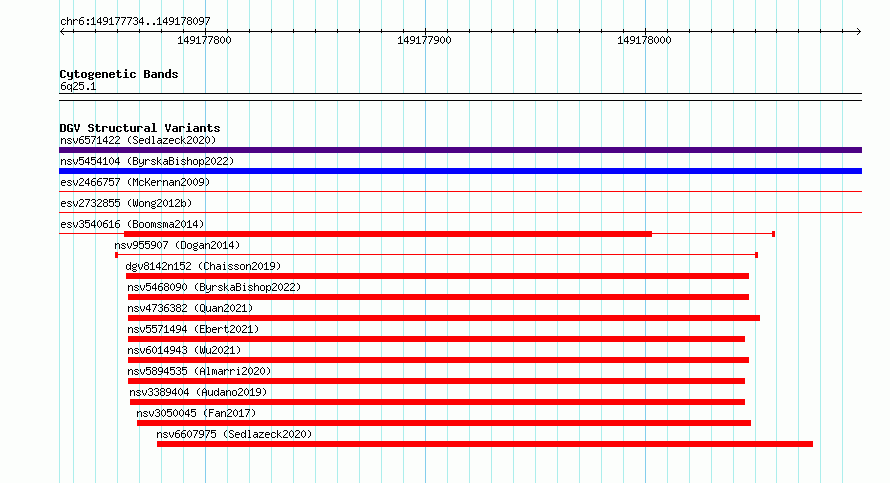Screen dimensions: 890x483
Task: Click the nsv5468090 (ByrskaBishop2022) label
Action: [x=214, y=287]
